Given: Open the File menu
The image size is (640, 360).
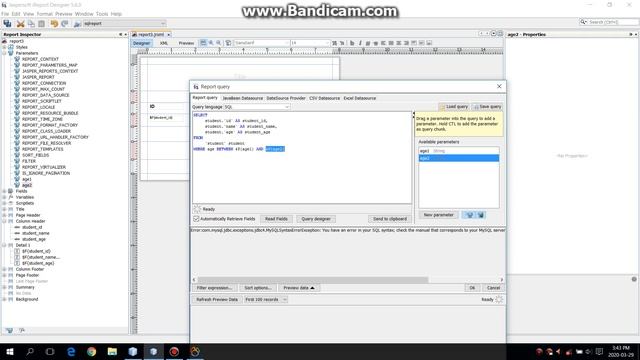Looking at the screenshot, I should pyautogui.click(x=5, y=14).
